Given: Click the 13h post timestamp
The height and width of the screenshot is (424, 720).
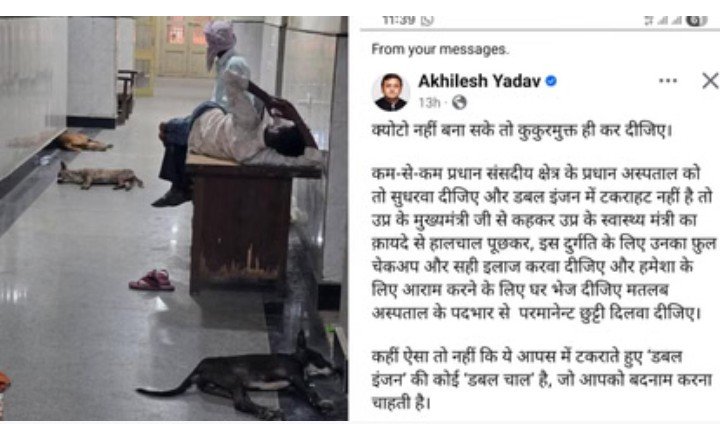Looking at the screenshot, I should (x=429, y=102).
